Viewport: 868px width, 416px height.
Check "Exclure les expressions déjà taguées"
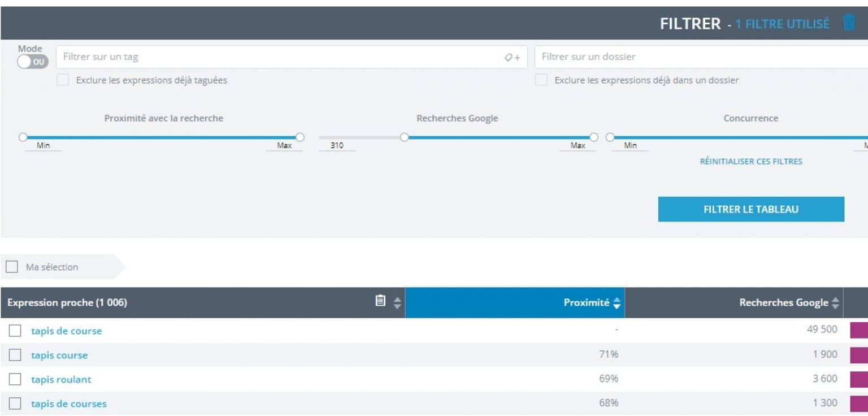pyautogui.click(x=62, y=80)
